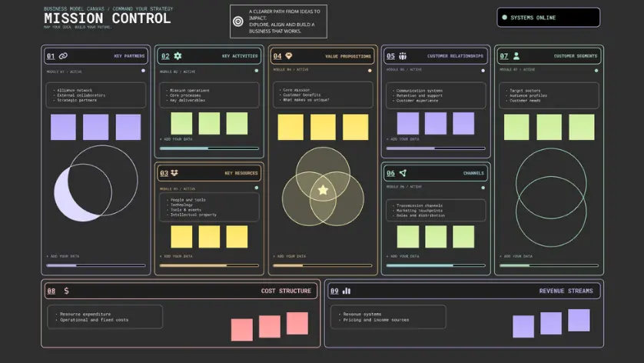Click the link icon in Key Partners header
The height and width of the screenshot is (363, 644).
[x=63, y=56]
